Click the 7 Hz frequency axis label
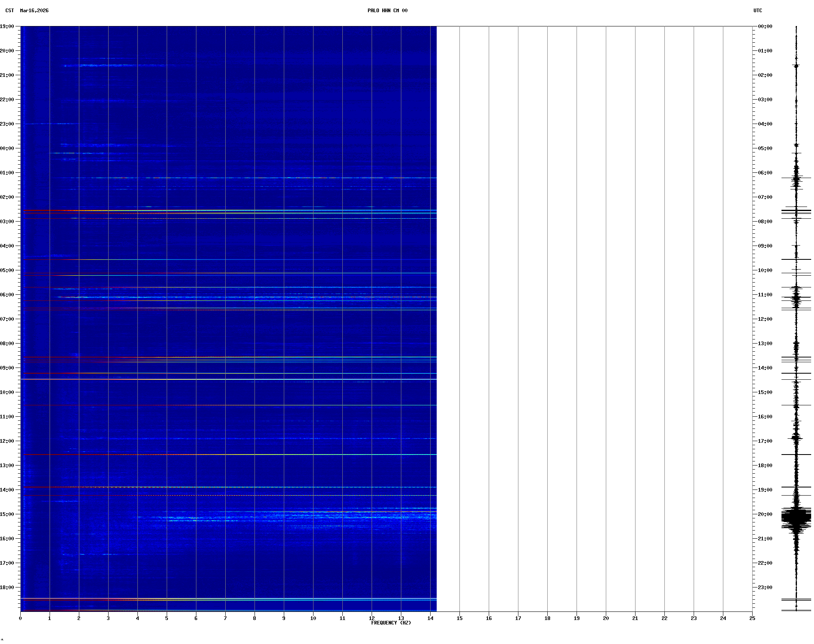 point(225,618)
